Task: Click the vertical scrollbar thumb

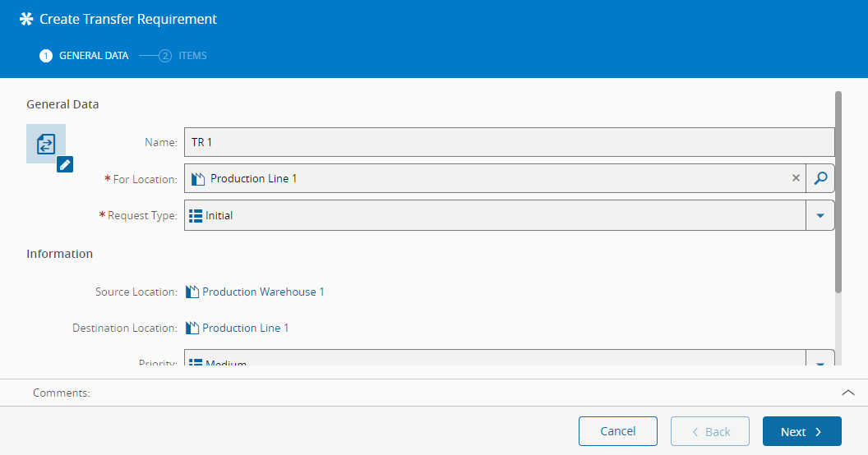Action: [838, 191]
